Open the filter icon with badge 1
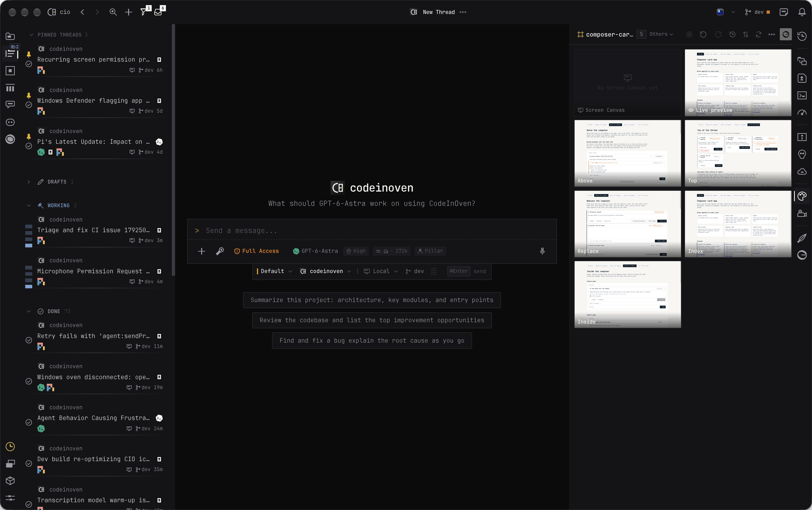This screenshot has height=510, width=812. point(144,12)
